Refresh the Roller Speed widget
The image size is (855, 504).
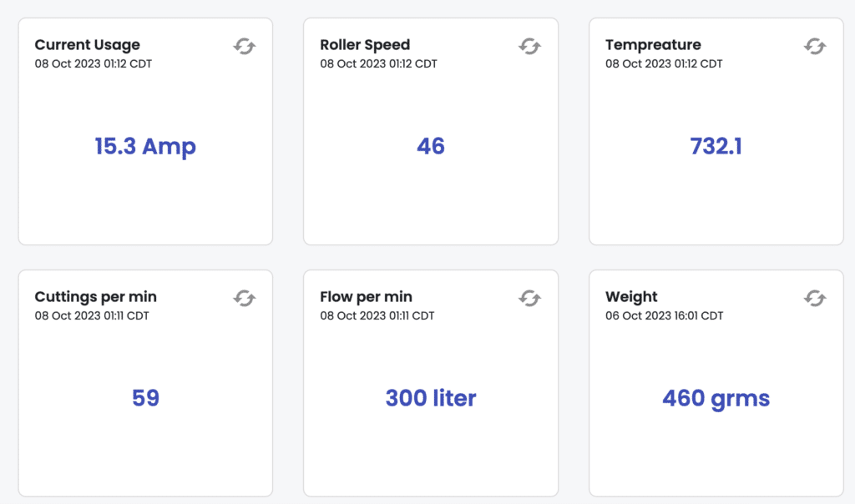530,47
